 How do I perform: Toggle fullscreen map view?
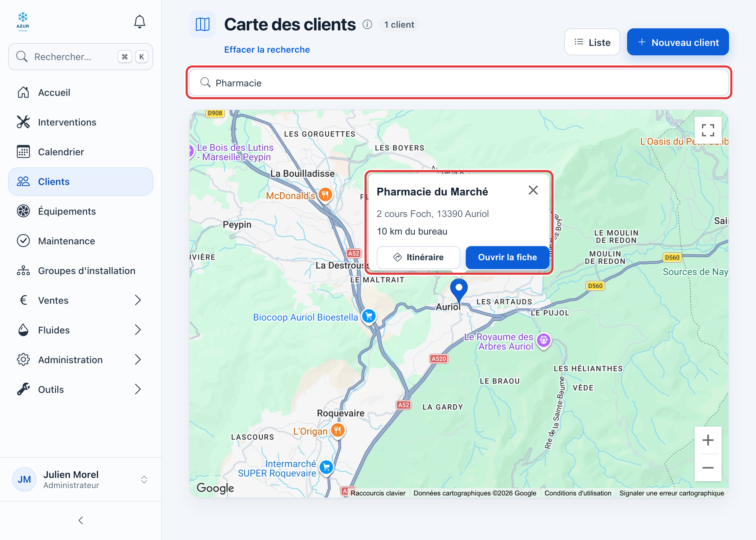pos(708,130)
